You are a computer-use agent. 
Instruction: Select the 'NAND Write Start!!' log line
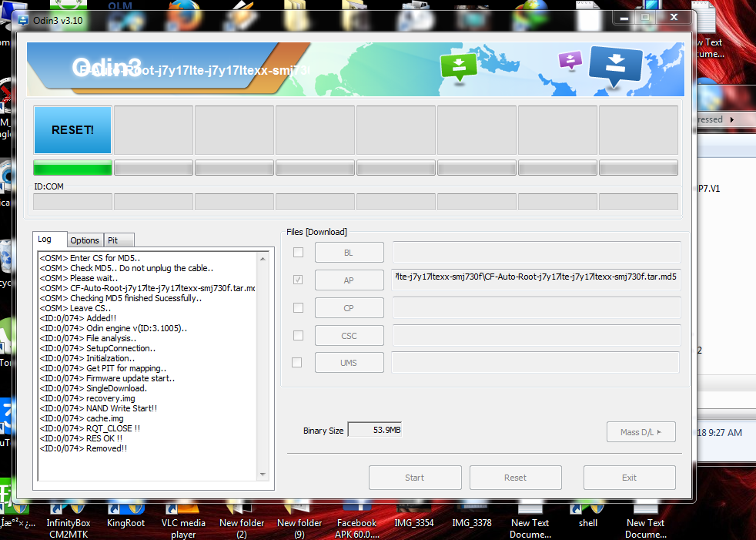click(99, 408)
